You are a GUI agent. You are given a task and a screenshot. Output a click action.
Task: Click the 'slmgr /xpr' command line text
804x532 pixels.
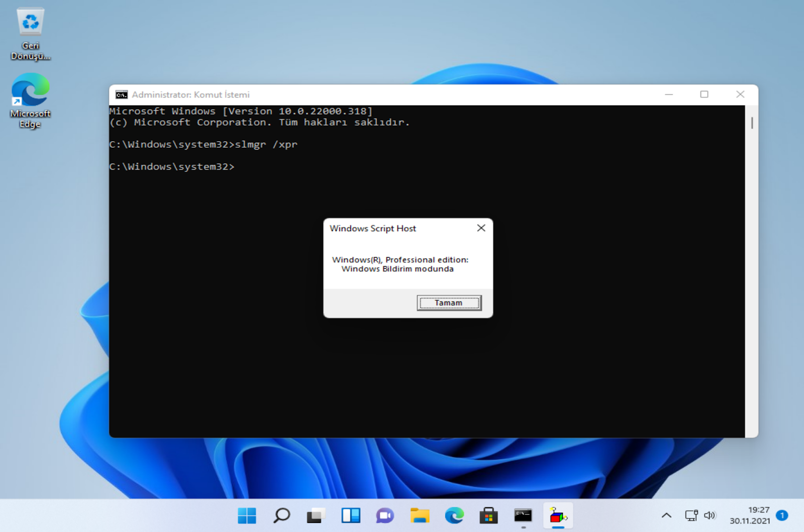266,145
